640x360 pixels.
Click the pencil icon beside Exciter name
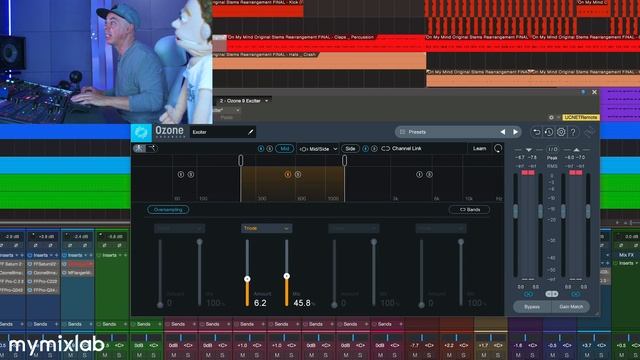tap(251, 132)
